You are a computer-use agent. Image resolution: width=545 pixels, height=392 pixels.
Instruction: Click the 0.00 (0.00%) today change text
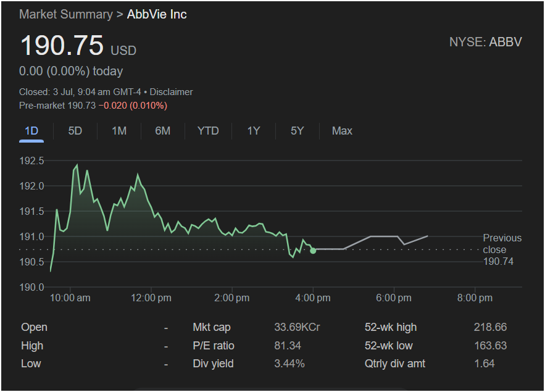coord(71,71)
